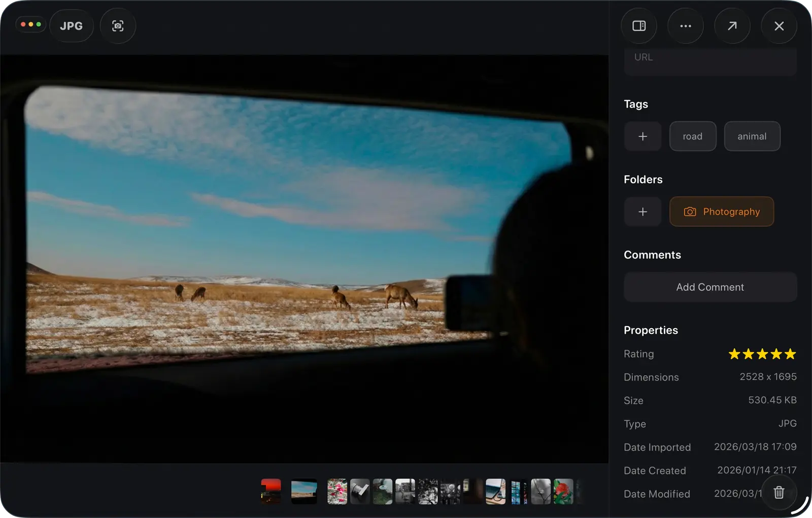812x518 pixels.
Task: Delete image using trash icon
Action: tap(779, 492)
